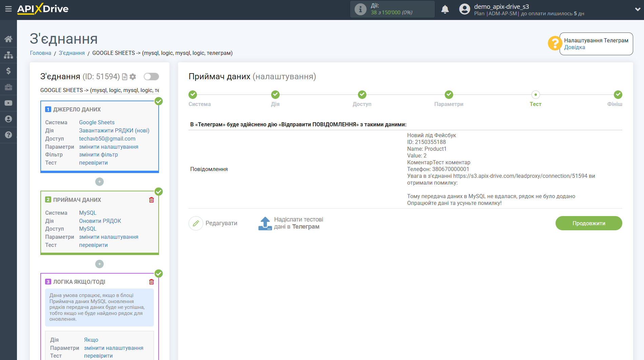Expand the account dropdown chevron
This screenshot has width=644, height=360.
(637, 9)
